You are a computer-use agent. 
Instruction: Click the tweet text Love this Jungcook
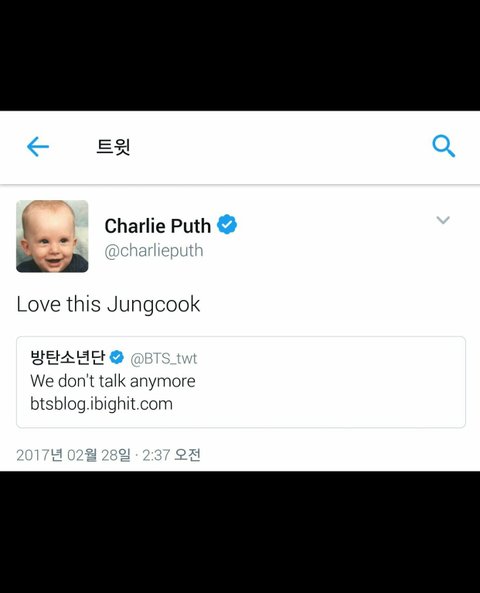108,304
